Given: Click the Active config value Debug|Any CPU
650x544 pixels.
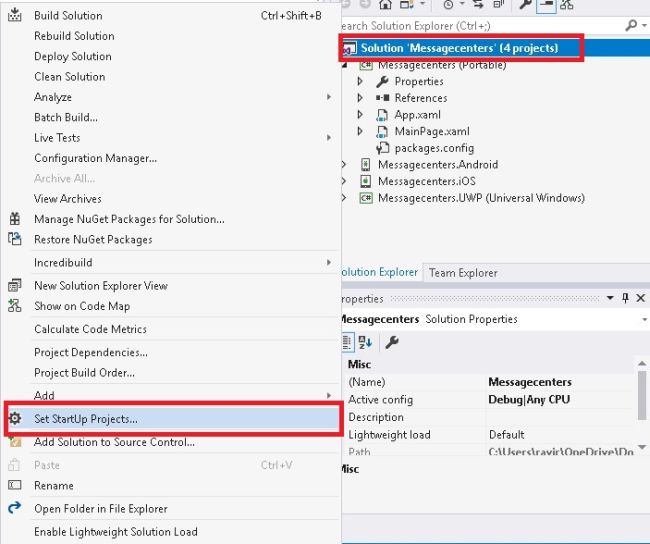Looking at the screenshot, I should [x=529, y=399].
